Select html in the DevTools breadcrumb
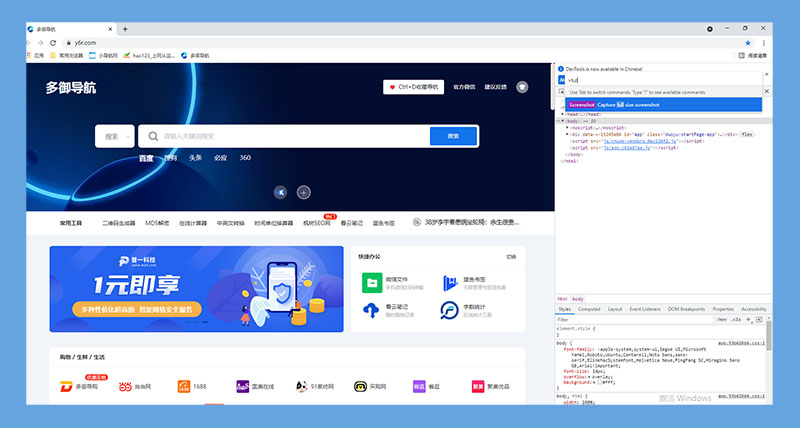Image resolution: width=800 pixels, height=428 pixels. (x=562, y=299)
